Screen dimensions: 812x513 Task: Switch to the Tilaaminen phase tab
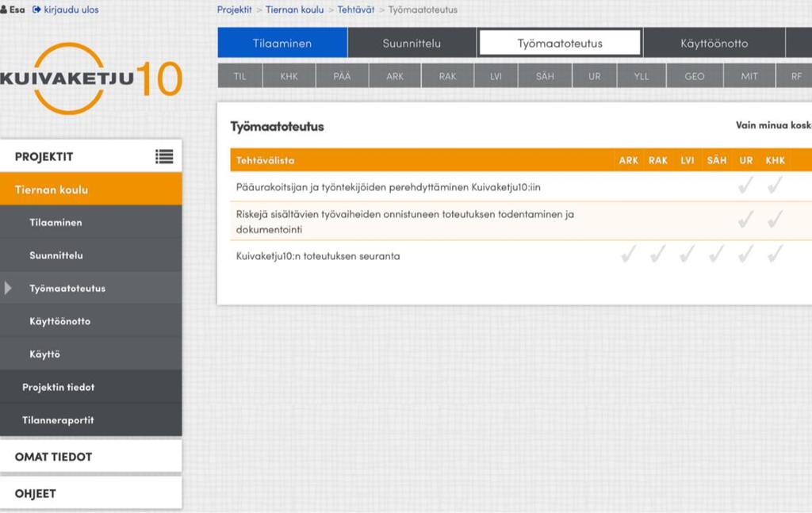click(282, 43)
